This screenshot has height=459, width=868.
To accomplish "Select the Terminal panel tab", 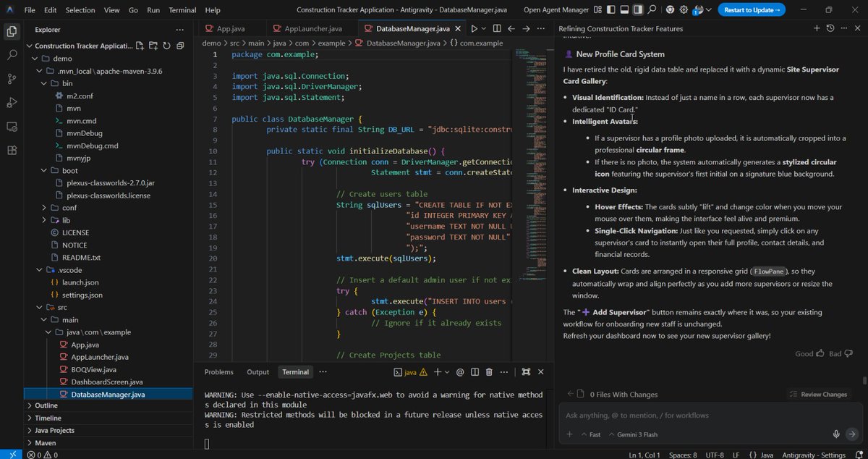I will (x=295, y=372).
